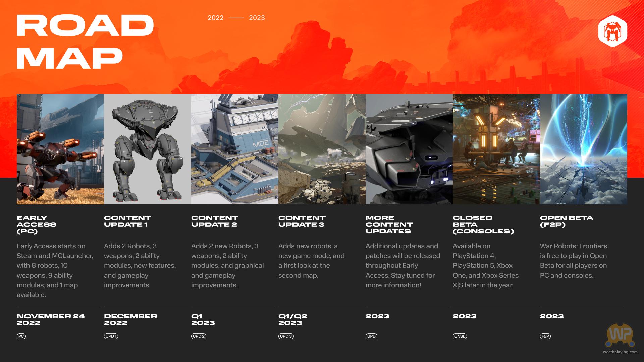Open the Early Access red robot thumbnail
Viewport: 644px width, 362px height.
click(60, 149)
